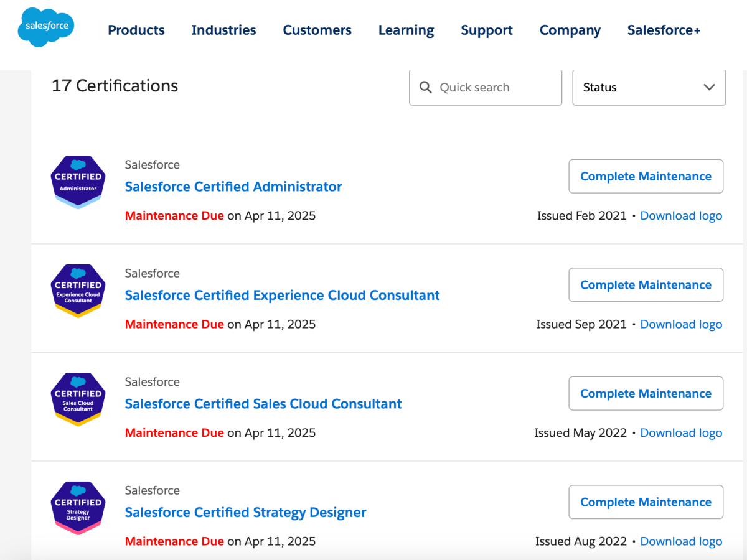This screenshot has height=560, width=747.
Task: Click the Strategy Designer badge icon
Action: pos(78,508)
